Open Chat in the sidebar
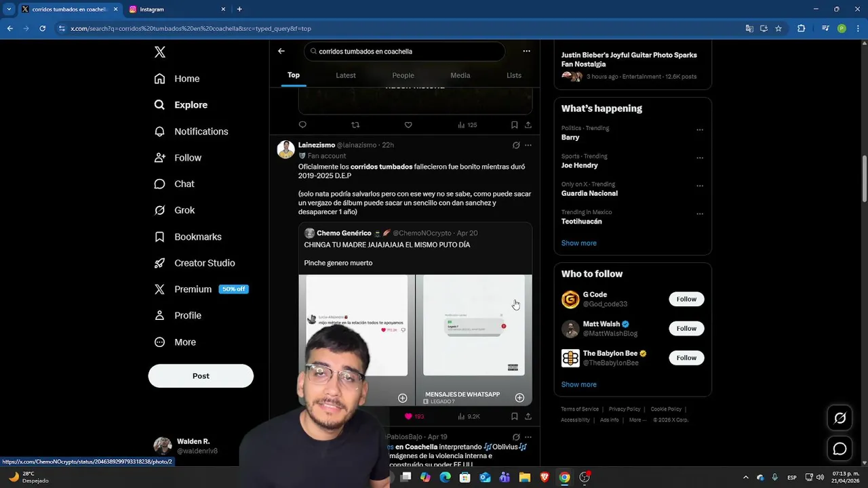Viewport: 868px width, 488px height. [174, 184]
